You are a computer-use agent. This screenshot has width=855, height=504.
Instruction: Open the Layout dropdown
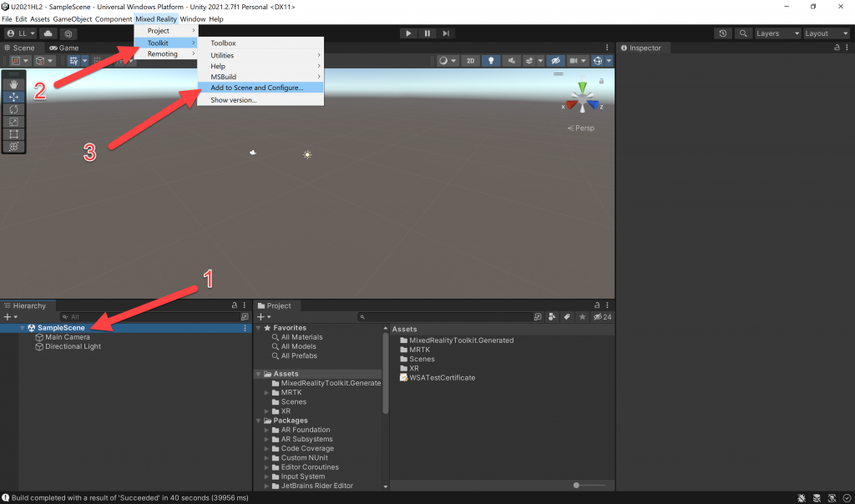[x=826, y=33]
